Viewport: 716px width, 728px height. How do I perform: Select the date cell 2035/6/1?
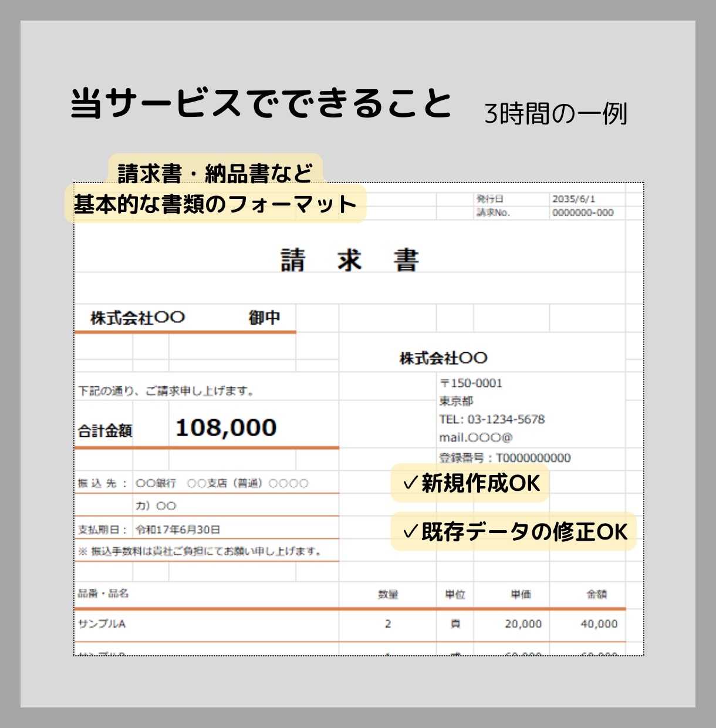(573, 199)
